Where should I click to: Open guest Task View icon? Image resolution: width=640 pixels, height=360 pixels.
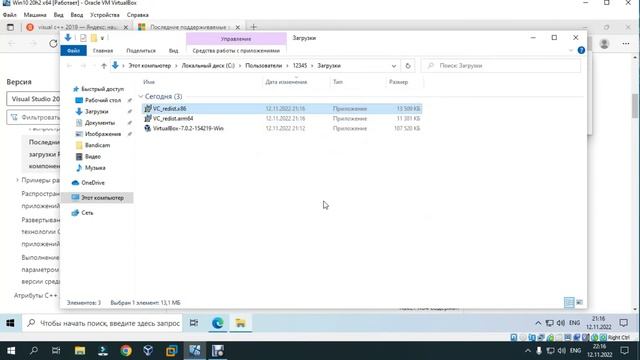[194, 323]
